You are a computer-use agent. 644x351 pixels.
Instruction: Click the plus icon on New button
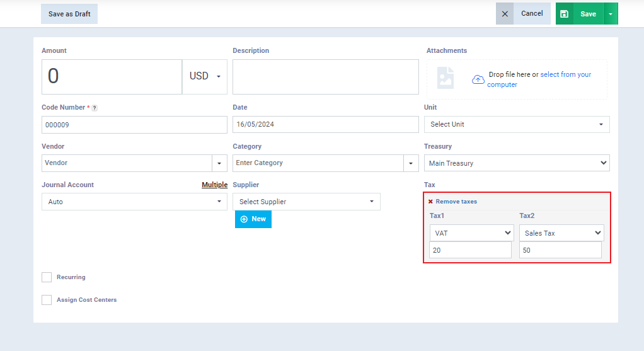(244, 219)
